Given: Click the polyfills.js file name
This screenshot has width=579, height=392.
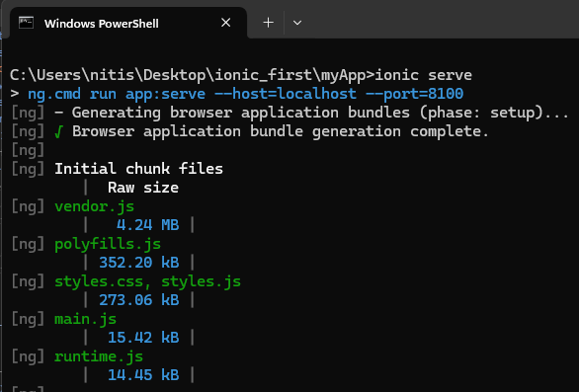Looking at the screenshot, I should (108, 244).
